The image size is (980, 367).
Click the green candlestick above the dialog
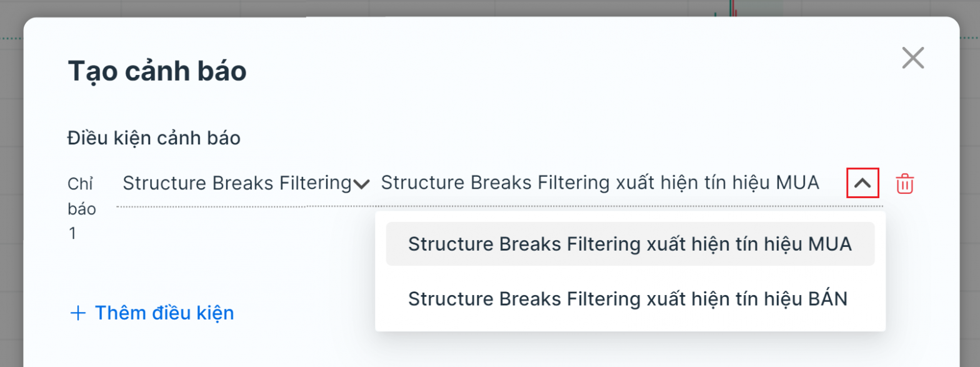[730, 8]
